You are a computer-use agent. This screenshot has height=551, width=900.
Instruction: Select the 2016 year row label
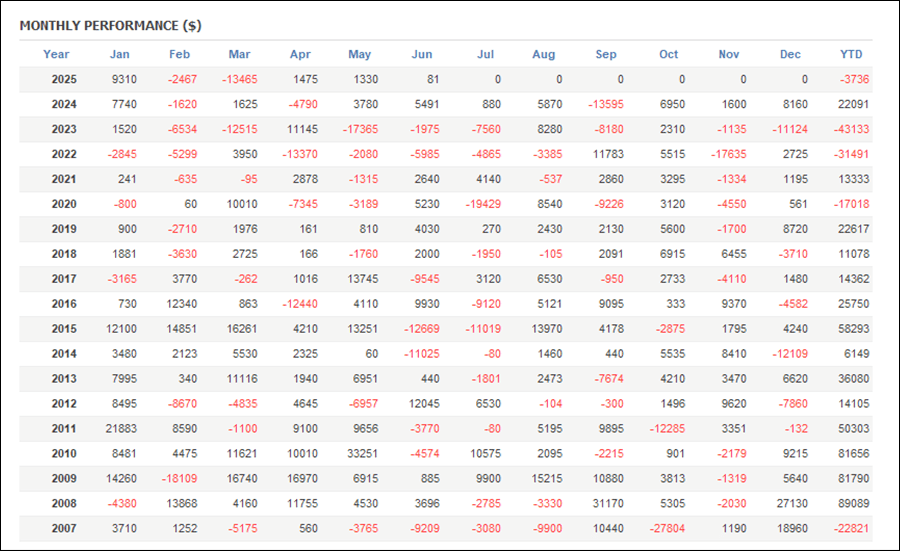tap(64, 304)
